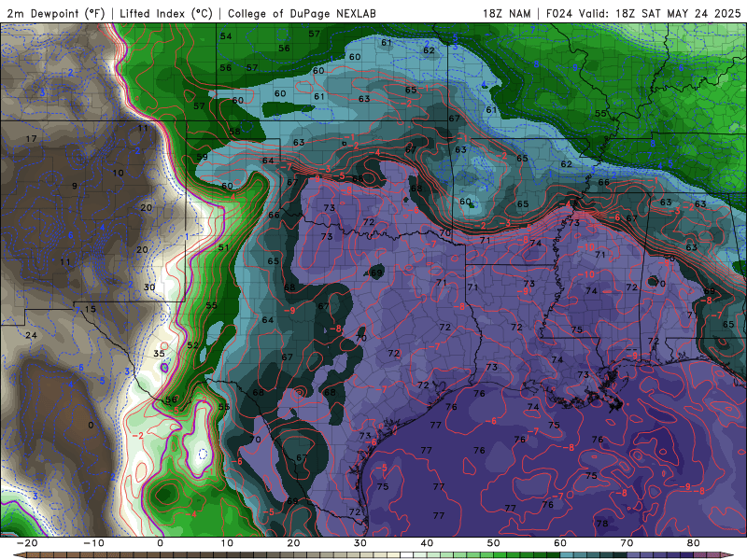Click the 58 dewpoint value on the map

[x=234, y=132]
